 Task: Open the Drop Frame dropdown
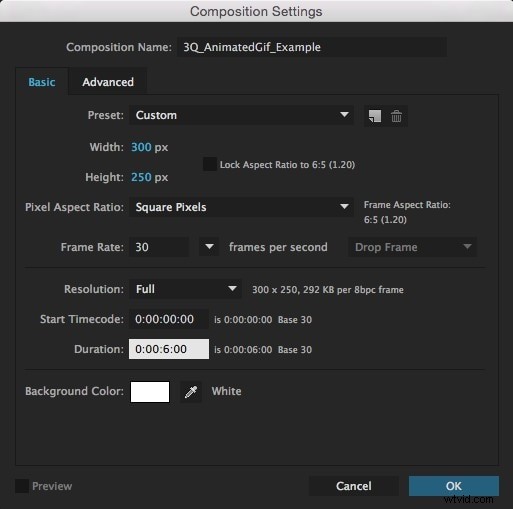[412, 247]
